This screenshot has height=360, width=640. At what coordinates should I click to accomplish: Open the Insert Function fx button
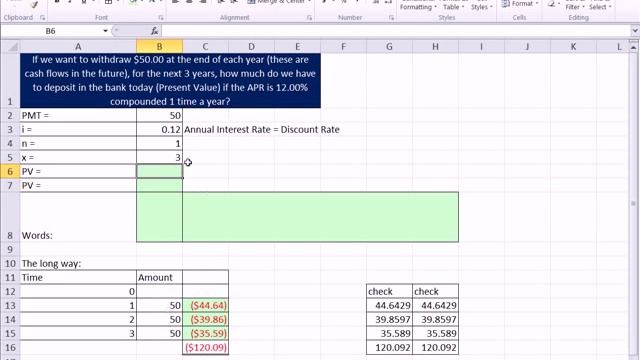[154, 31]
